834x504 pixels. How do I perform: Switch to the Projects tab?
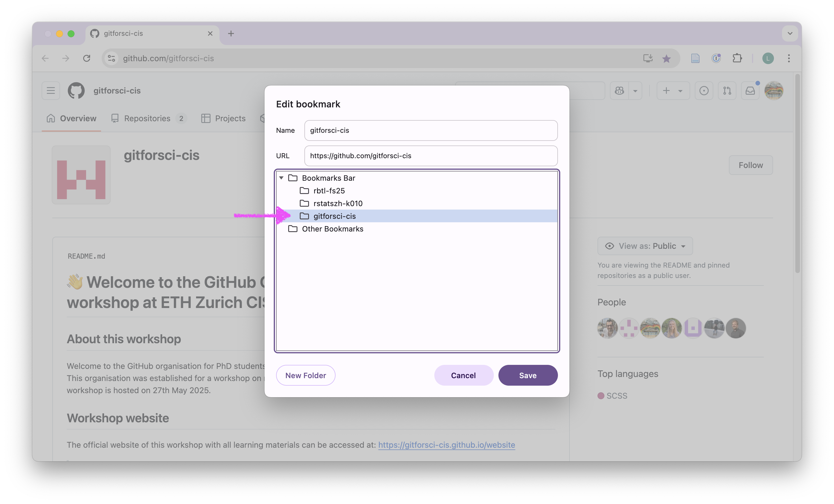[224, 118]
